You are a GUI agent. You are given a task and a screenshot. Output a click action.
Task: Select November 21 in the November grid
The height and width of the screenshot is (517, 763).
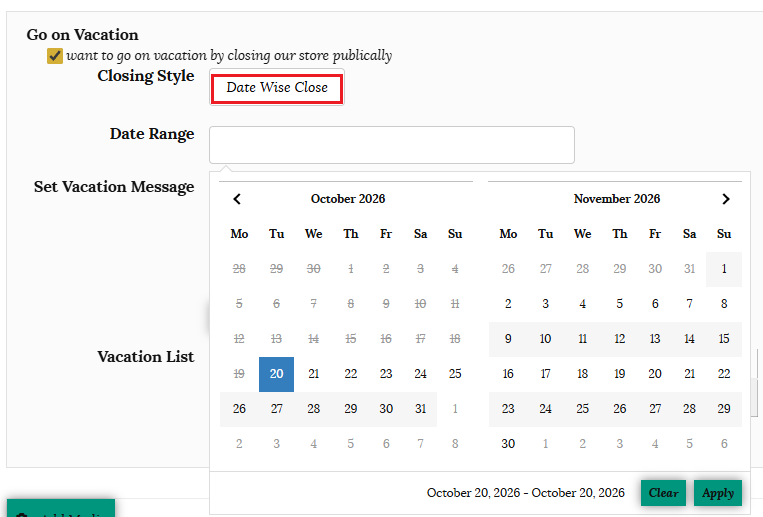(x=690, y=374)
